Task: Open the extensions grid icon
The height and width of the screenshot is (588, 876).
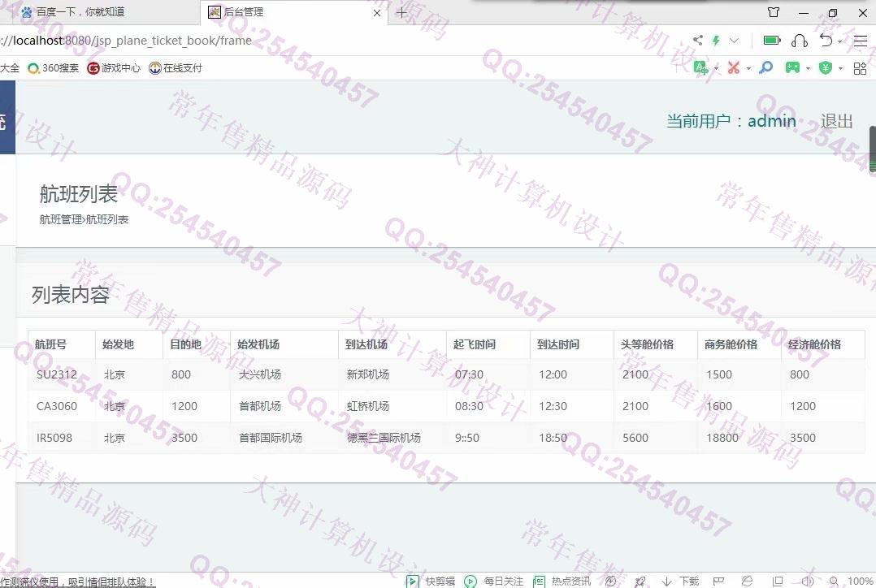Action: tap(860, 68)
